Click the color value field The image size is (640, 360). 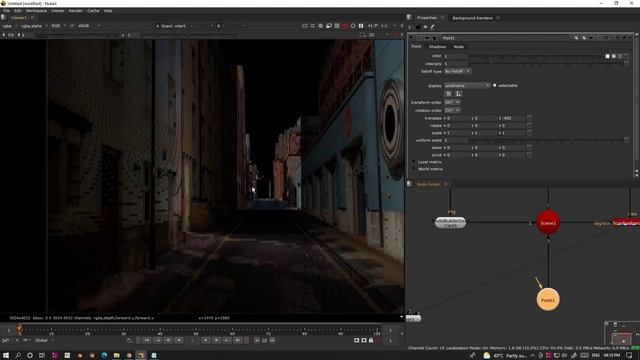tap(456, 56)
